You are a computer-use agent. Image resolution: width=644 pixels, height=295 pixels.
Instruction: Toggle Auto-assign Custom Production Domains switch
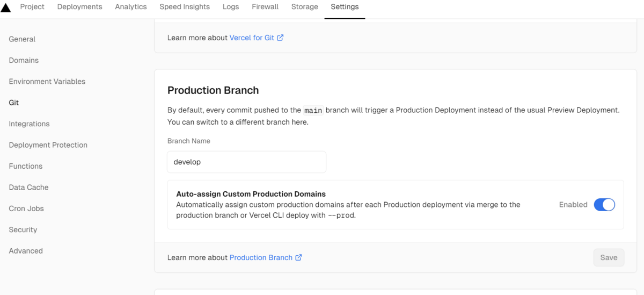[604, 205]
